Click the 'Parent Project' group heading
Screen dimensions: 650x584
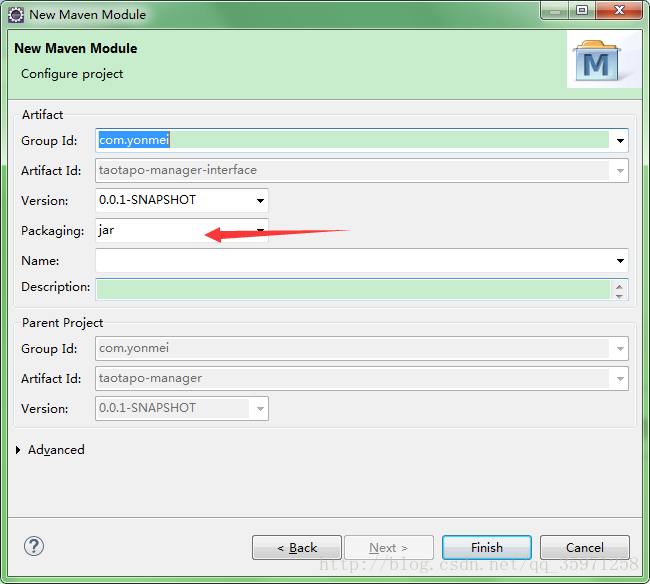click(x=63, y=323)
